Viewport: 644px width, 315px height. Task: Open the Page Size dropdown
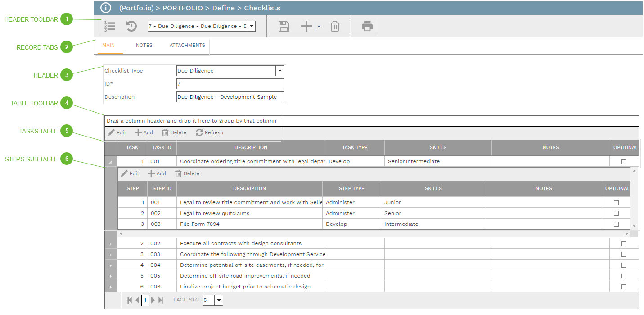(219, 300)
